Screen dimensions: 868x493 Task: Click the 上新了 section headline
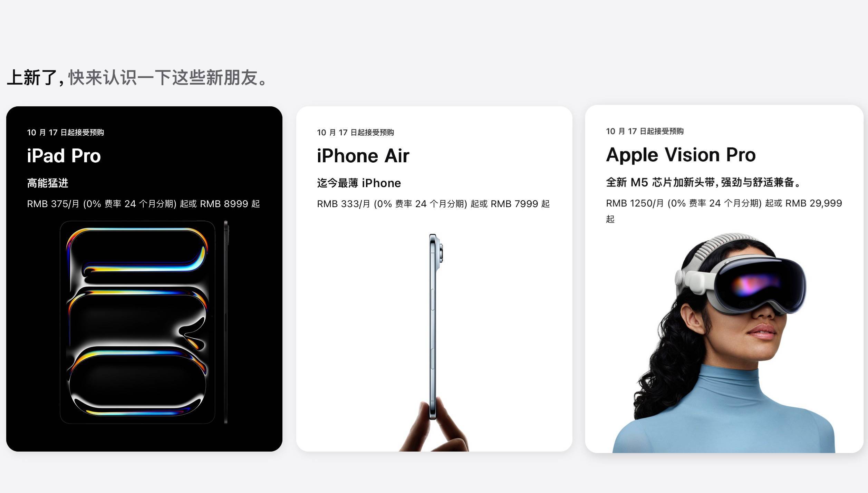click(137, 78)
